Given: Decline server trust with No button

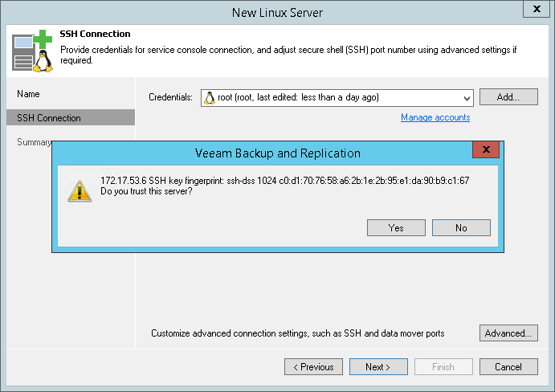Looking at the screenshot, I should 461,227.
